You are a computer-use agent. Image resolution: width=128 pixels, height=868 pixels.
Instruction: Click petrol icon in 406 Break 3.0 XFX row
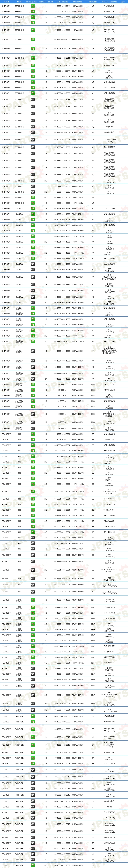pos(33,663)
